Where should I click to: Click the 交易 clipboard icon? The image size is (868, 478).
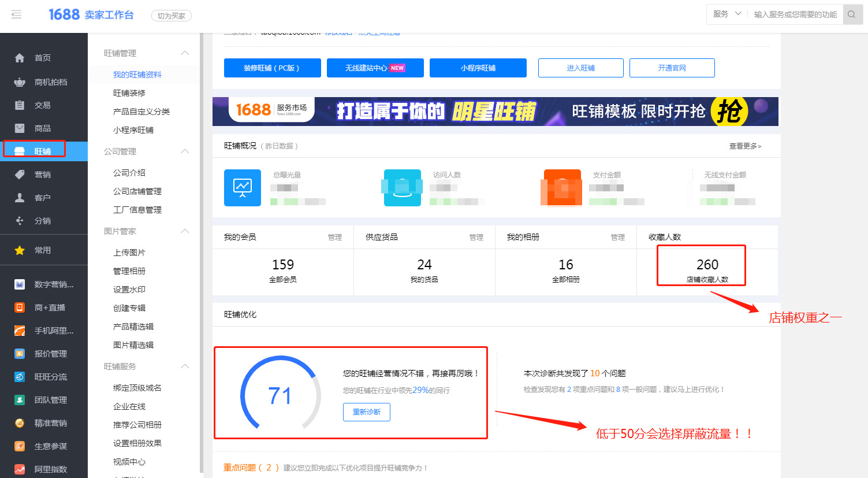tap(20, 105)
